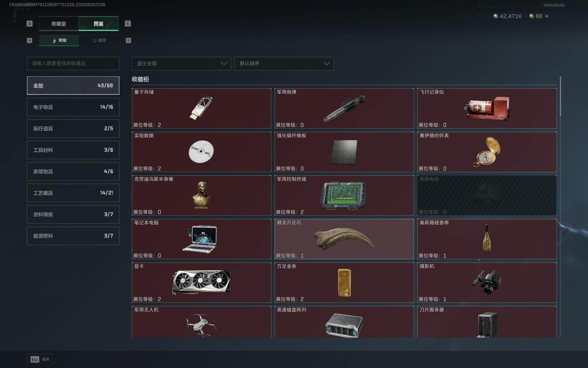
Task: Select the 显卡 graphics card icon
Action: point(202,282)
